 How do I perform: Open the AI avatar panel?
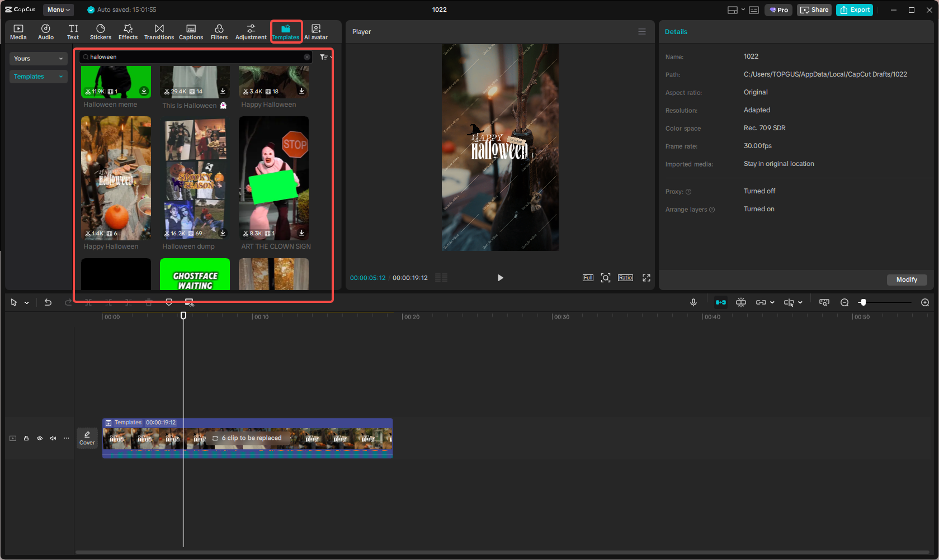[315, 31]
